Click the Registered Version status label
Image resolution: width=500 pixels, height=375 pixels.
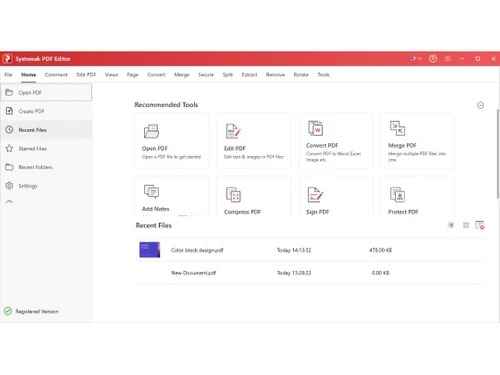tap(37, 311)
